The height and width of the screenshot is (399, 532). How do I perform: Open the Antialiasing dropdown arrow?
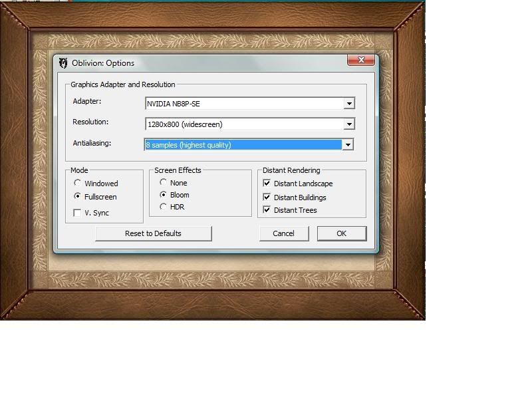[348, 145]
